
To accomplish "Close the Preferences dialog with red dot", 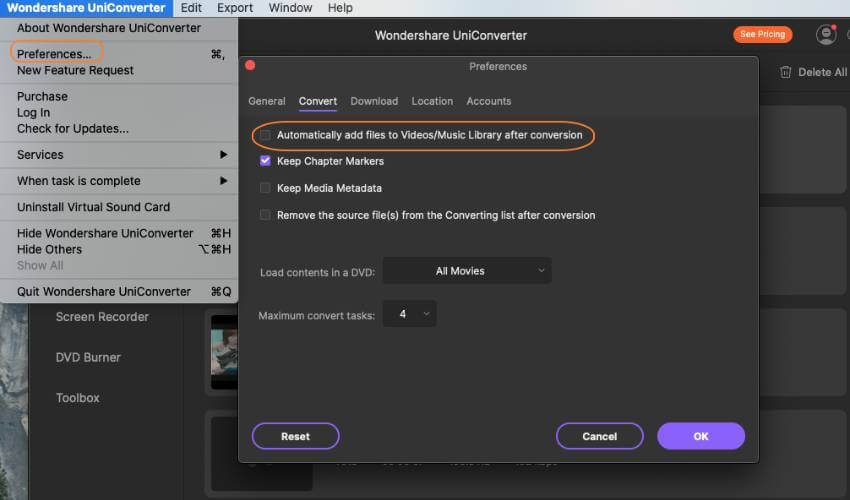I will coord(250,66).
